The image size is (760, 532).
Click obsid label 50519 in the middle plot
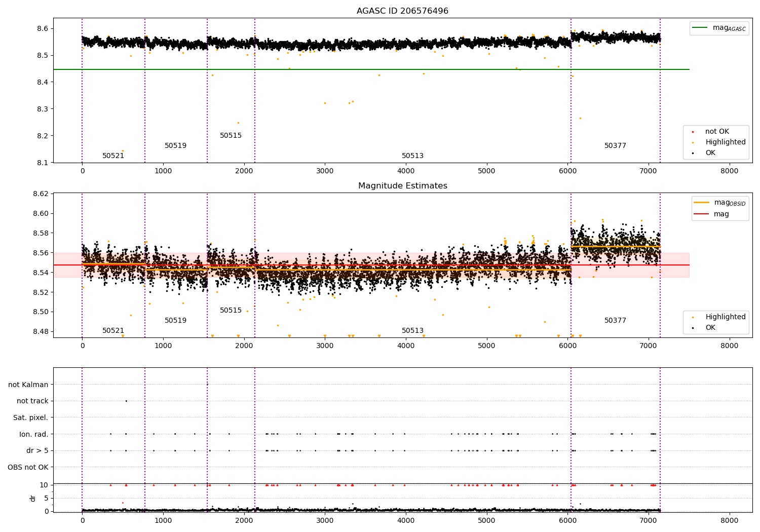[x=176, y=321]
